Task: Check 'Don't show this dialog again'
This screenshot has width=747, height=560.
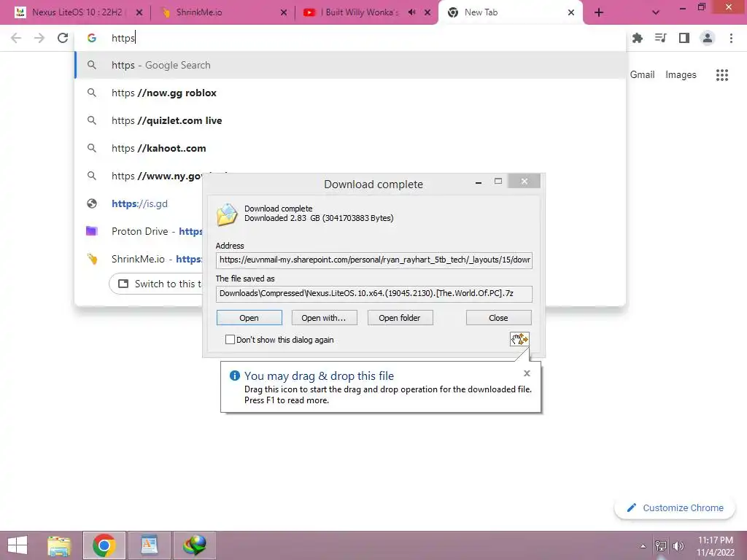Action: pos(230,340)
